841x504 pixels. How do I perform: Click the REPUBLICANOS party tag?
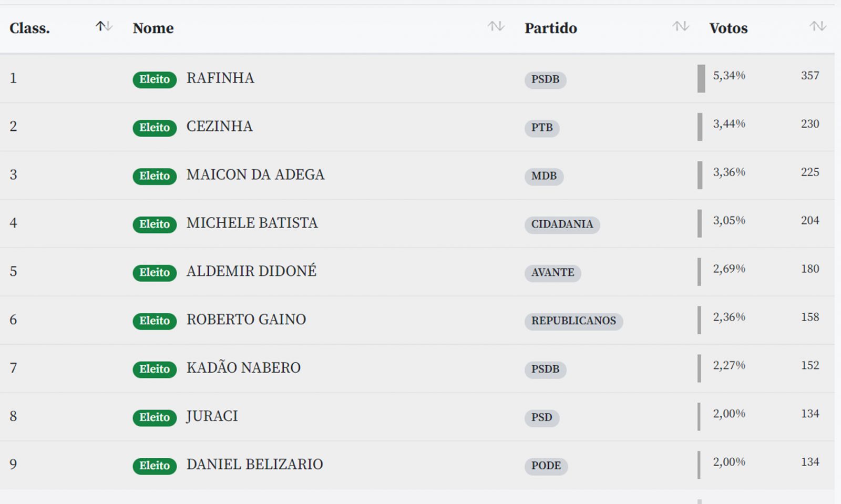pos(573,321)
